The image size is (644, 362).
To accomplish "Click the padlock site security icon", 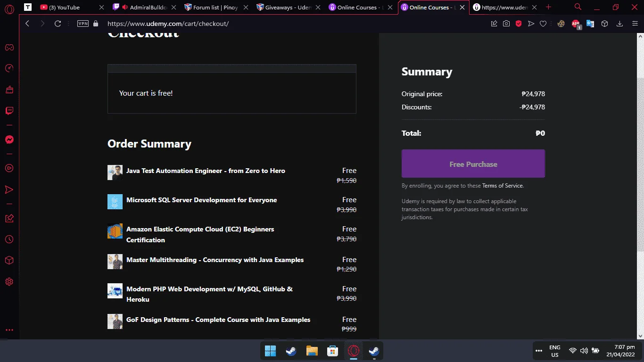I will point(96,24).
